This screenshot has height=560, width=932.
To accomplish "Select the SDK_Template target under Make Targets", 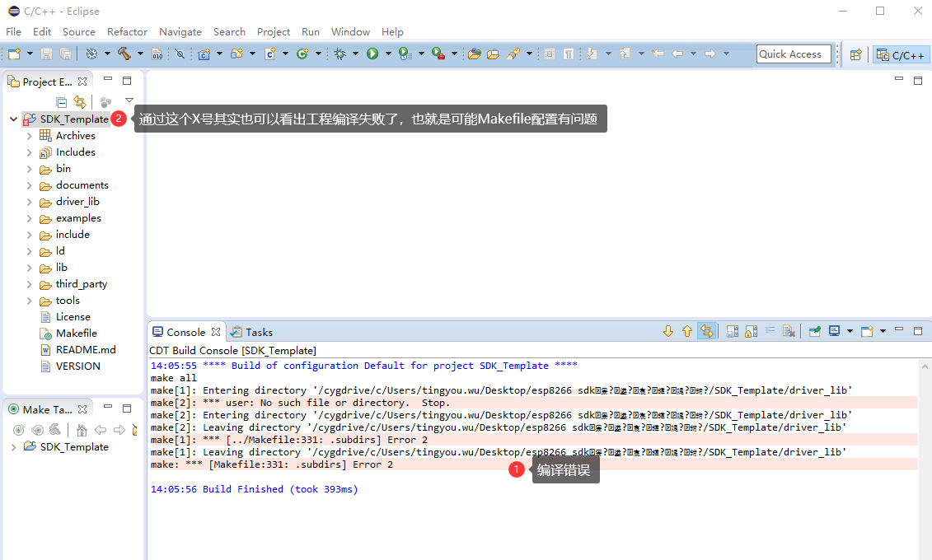I will pos(74,446).
